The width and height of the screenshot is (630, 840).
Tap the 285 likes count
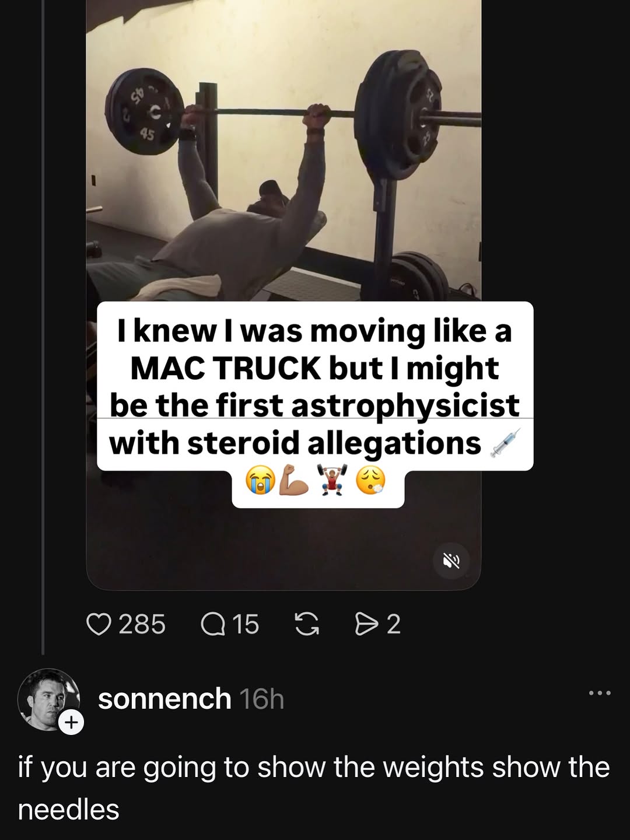pos(142,624)
